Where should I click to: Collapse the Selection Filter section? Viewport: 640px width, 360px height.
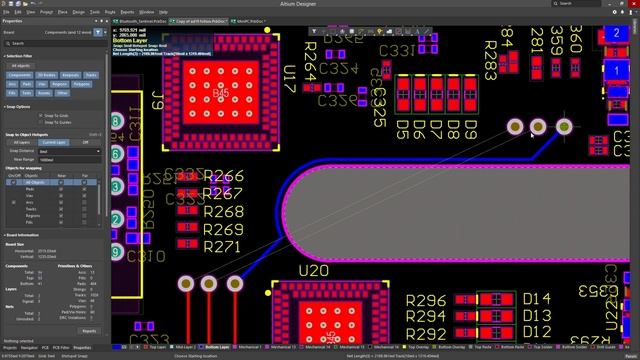5,56
